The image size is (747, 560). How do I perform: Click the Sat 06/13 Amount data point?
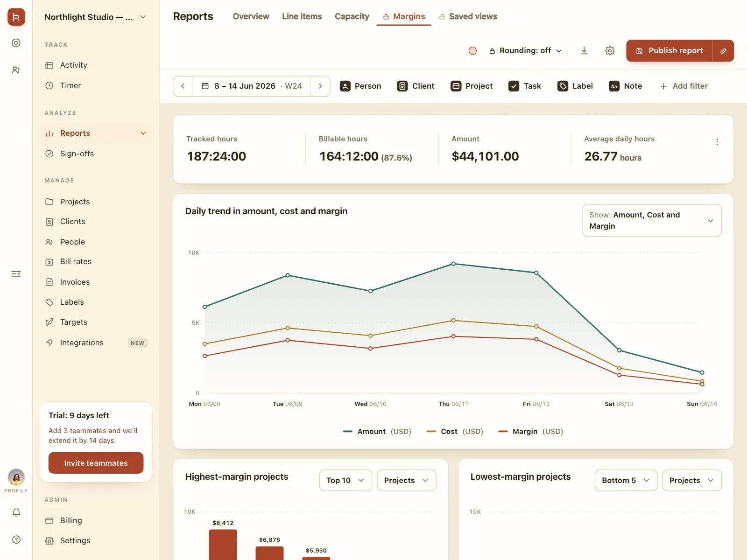point(619,350)
